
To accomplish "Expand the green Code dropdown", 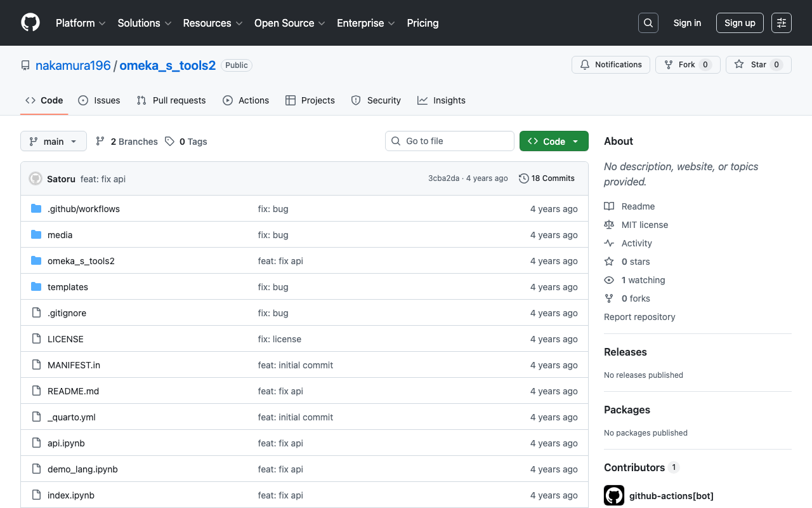I will [554, 142].
